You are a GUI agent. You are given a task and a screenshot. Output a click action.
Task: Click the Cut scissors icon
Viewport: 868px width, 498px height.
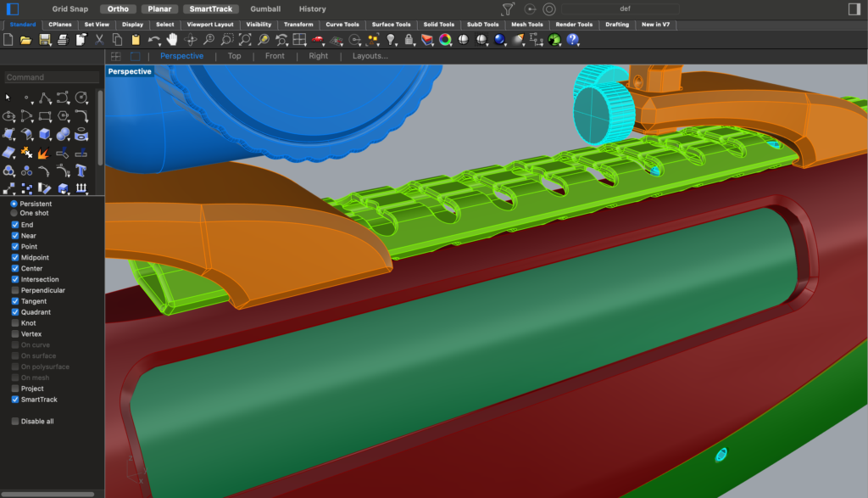pyautogui.click(x=99, y=40)
